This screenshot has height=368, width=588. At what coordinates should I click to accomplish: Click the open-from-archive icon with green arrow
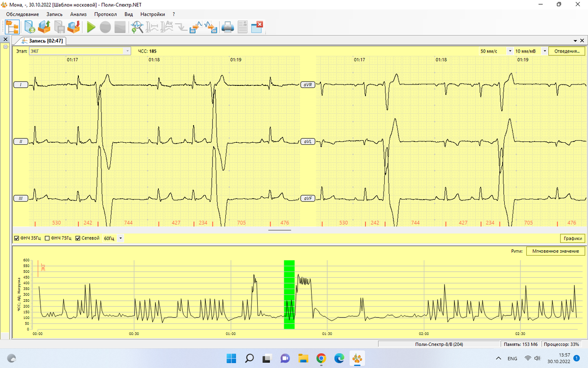(44, 27)
